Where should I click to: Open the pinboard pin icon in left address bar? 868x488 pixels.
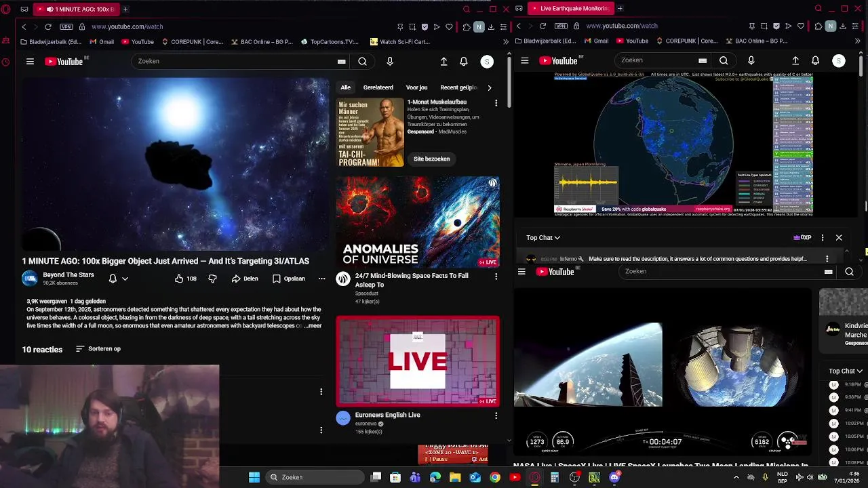400,26
